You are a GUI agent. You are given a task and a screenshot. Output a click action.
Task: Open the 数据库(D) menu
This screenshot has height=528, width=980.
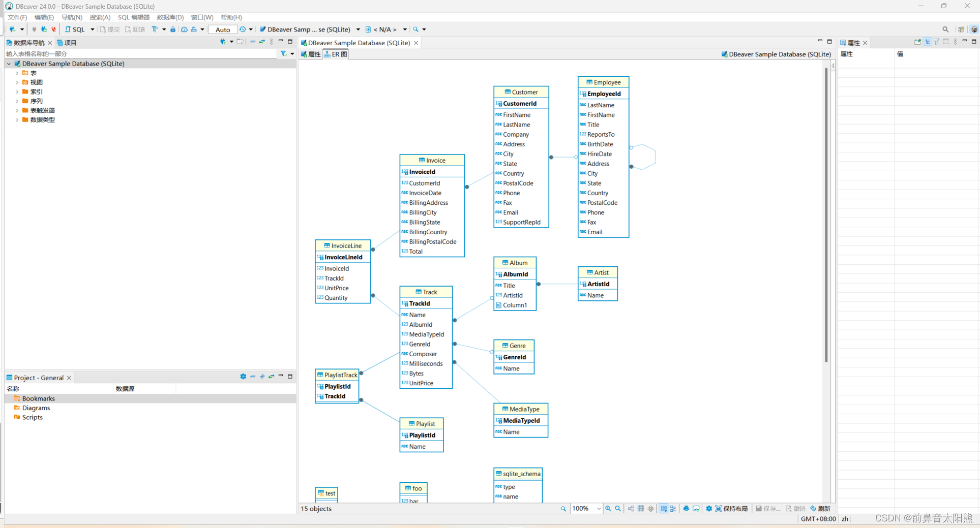(170, 17)
